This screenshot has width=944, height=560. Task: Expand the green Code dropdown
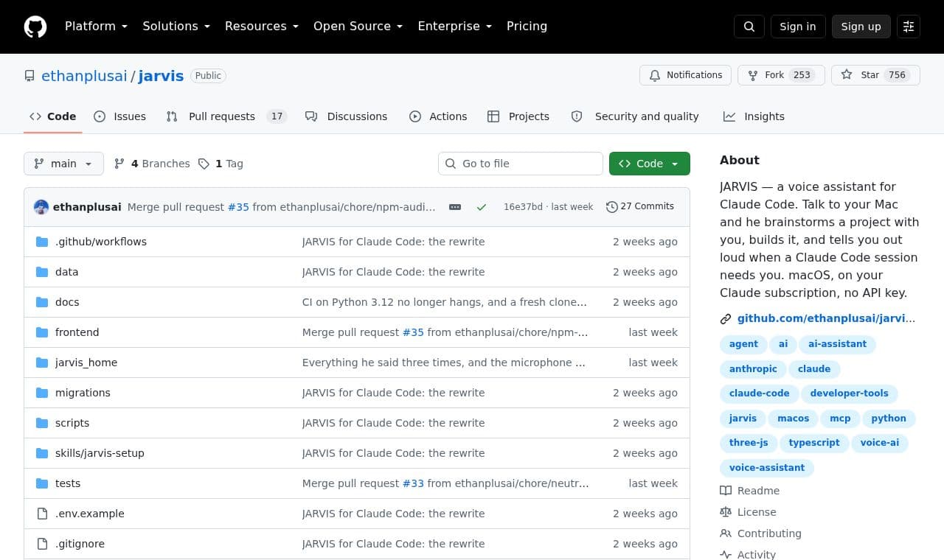point(650,164)
